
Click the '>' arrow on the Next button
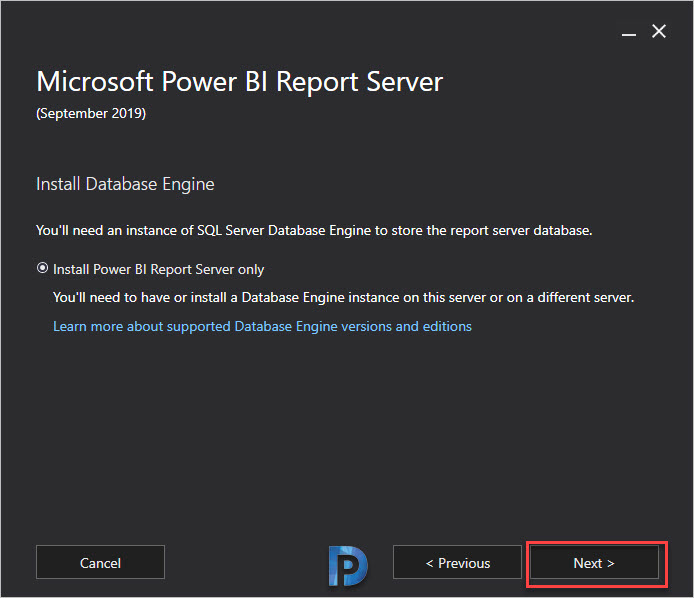(610, 563)
